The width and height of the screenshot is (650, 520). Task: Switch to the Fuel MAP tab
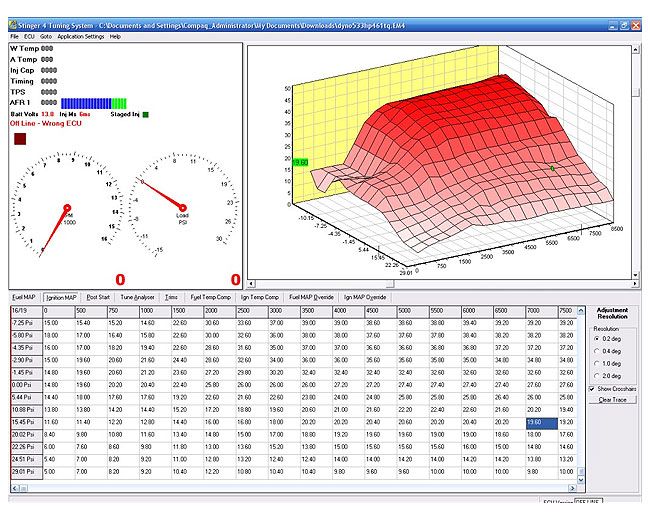(x=24, y=297)
